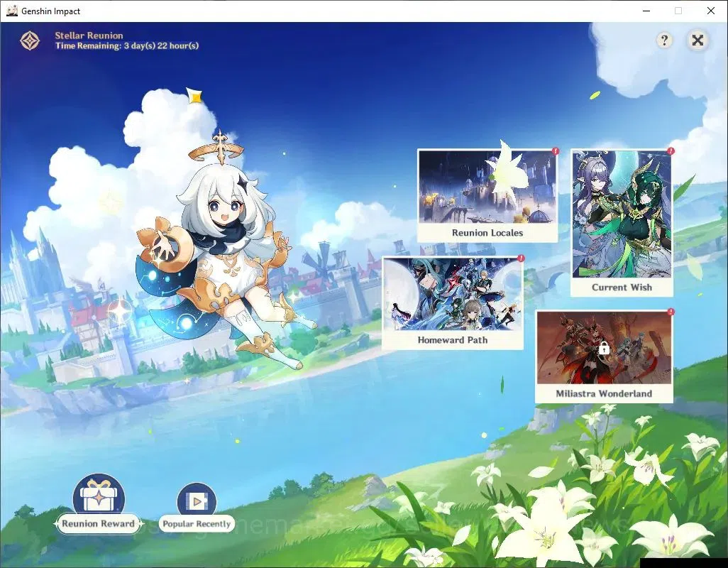Screen dimensions: 728x568
Task: Click red notification dot on Miliastra Wonderland
Action: pos(671,312)
